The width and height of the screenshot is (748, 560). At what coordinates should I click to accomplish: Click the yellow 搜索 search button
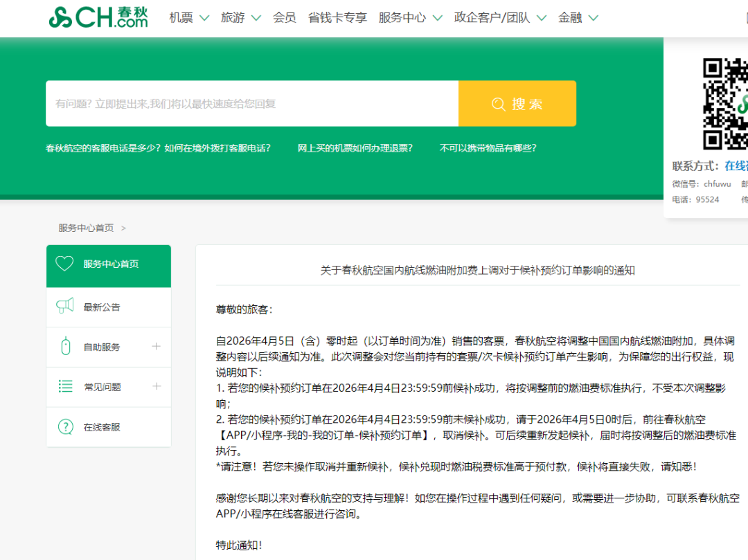coord(517,104)
